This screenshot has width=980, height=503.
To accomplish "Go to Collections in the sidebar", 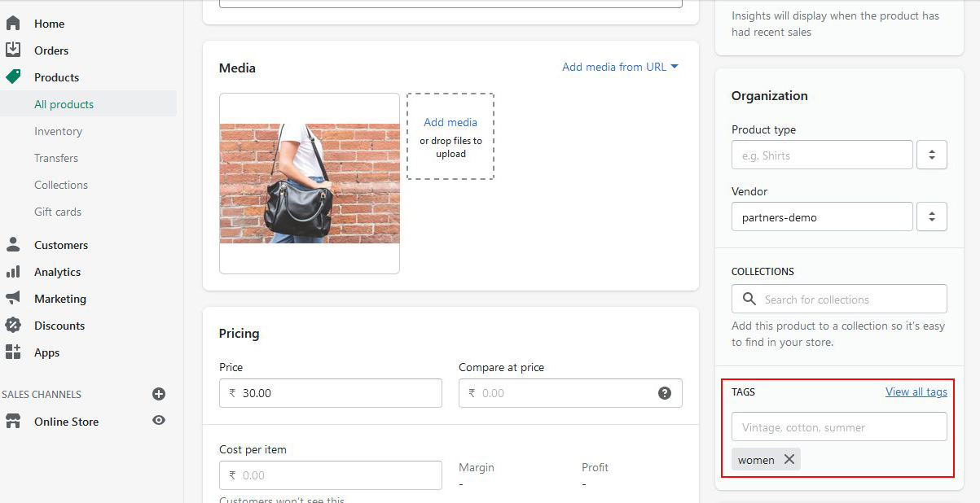I will click(61, 185).
